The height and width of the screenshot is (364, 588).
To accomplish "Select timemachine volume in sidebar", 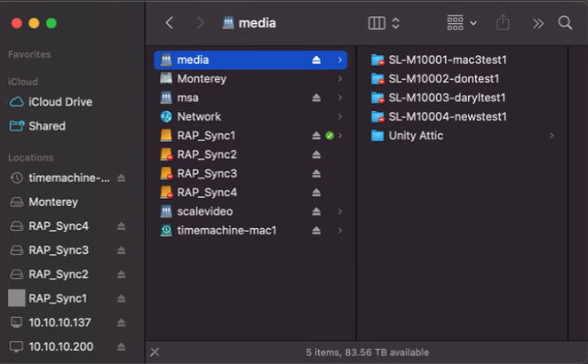I will tap(60, 178).
